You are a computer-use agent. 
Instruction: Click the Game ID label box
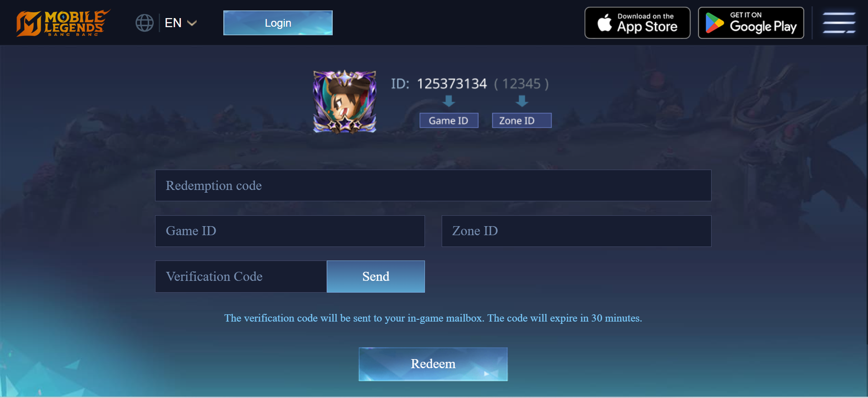(449, 121)
